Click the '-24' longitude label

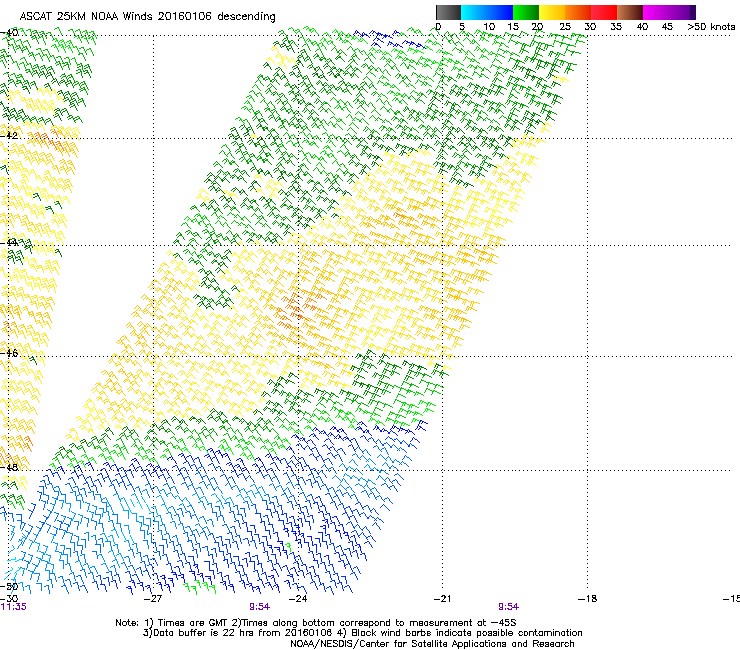[x=298, y=598]
